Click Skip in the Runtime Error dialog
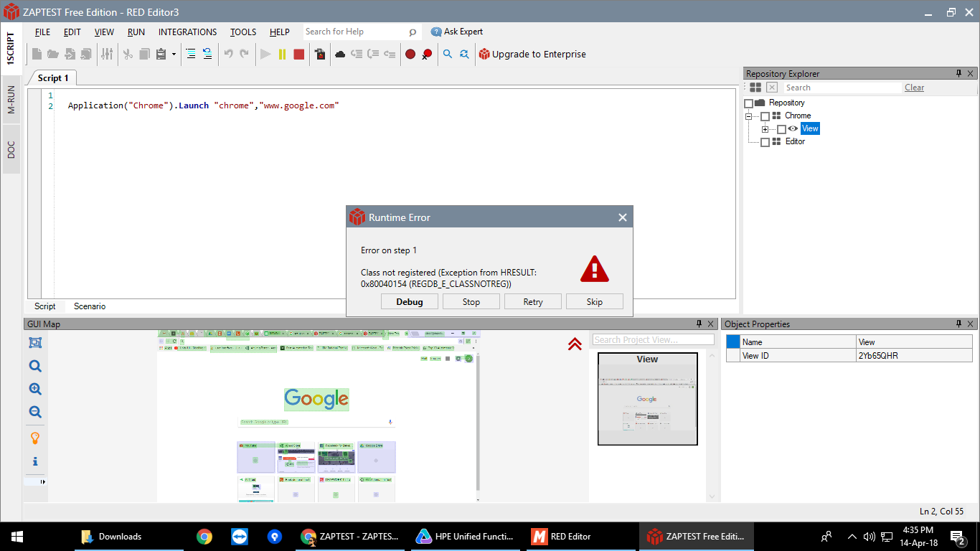 595,302
